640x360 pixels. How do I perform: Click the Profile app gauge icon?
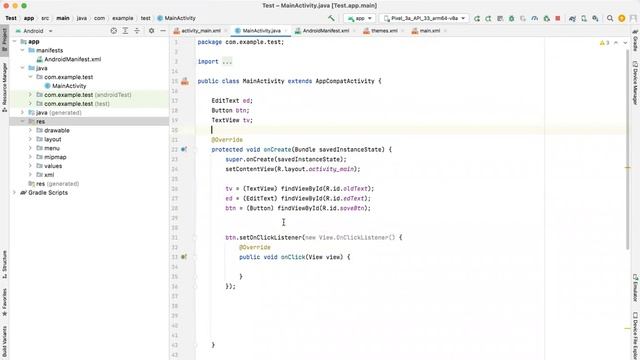click(x=535, y=18)
